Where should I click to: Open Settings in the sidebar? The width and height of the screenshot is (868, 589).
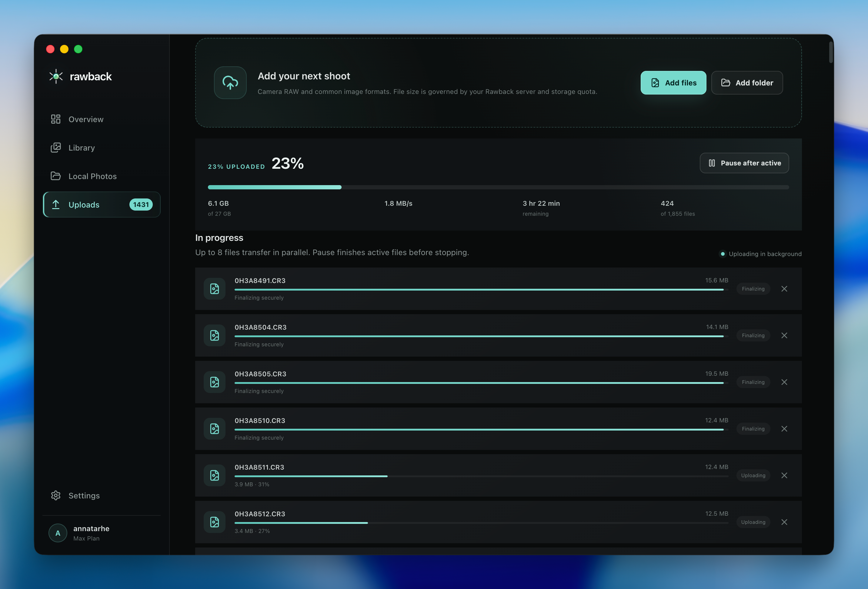tap(102, 495)
